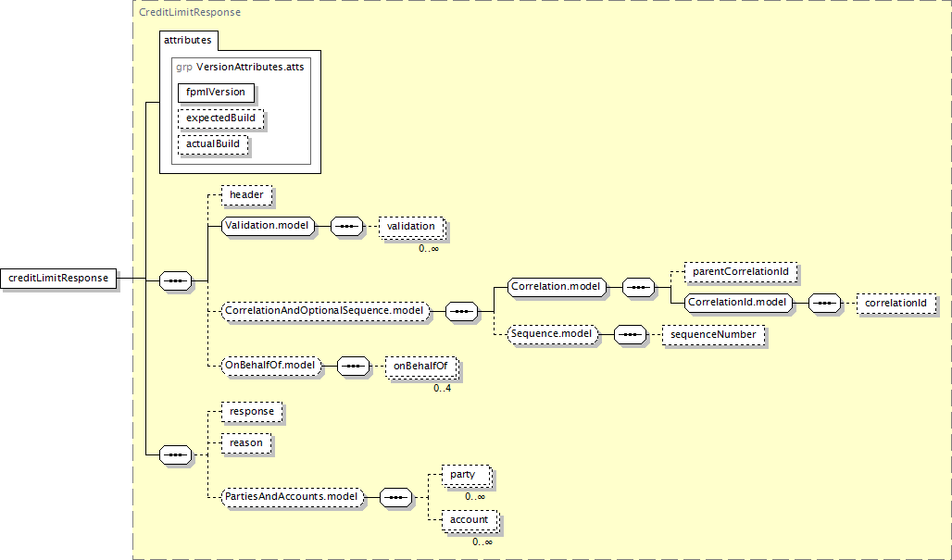Image resolution: width=952 pixels, height=560 pixels.
Task: Select the response element
Action: (x=252, y=412)
